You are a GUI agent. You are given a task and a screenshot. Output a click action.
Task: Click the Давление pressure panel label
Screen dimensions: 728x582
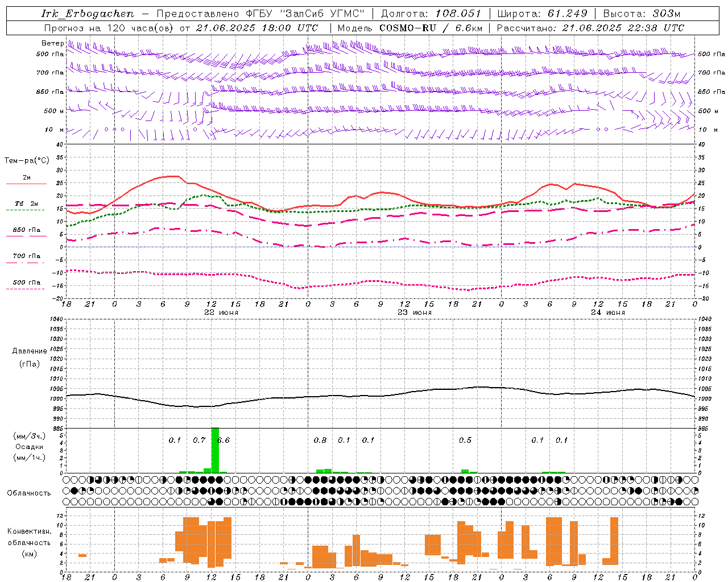(x=30, y=351)
